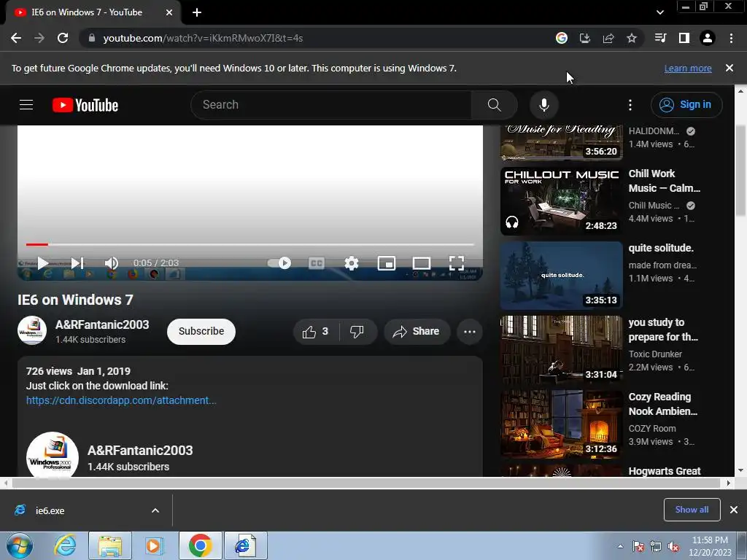The height and width of the screenshot is (560, 747).
Task: Open a new browser tab
Action: coord(197,12)
